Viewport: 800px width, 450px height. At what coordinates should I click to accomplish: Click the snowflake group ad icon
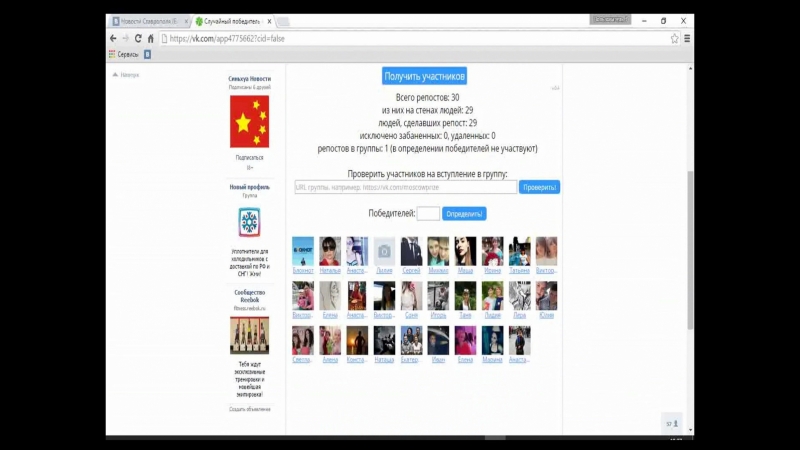pyautogui.click(x=249, y=222)
